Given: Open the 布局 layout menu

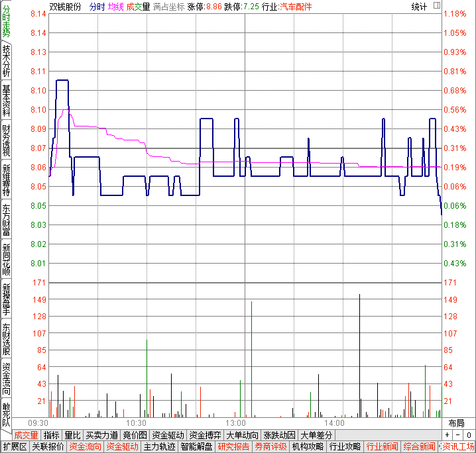Looking at the screenshot, I should pyautogui.click(x=456, y=423).
